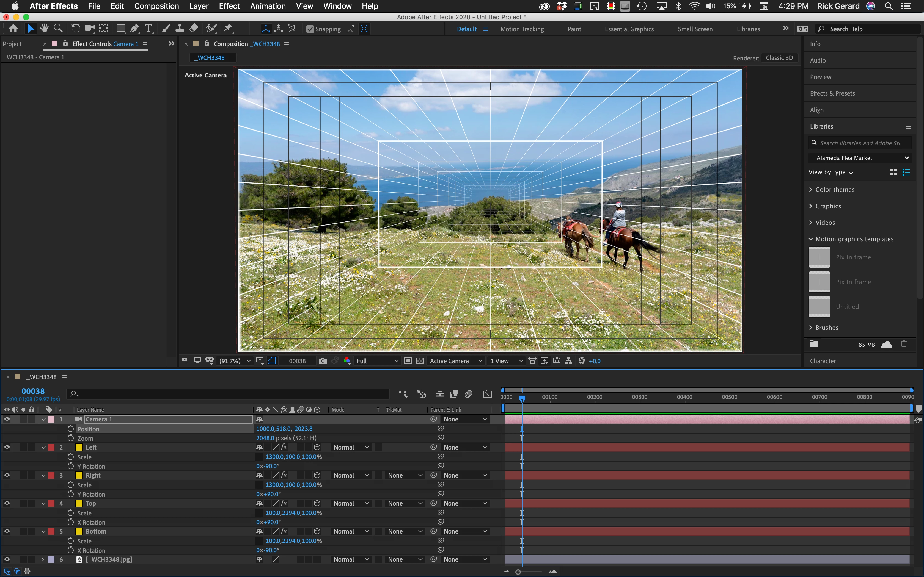Select the Rotation tool
924x577 pixels.
[75, 29]
